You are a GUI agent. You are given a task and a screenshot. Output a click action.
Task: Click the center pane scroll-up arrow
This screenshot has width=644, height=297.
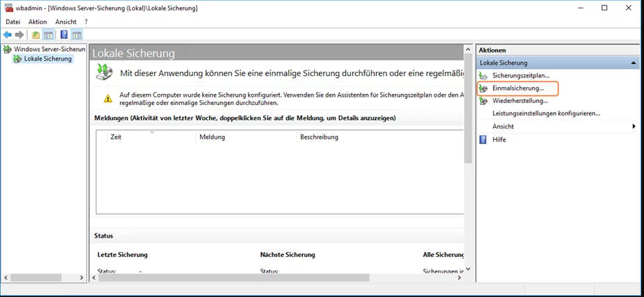point(468,49)
